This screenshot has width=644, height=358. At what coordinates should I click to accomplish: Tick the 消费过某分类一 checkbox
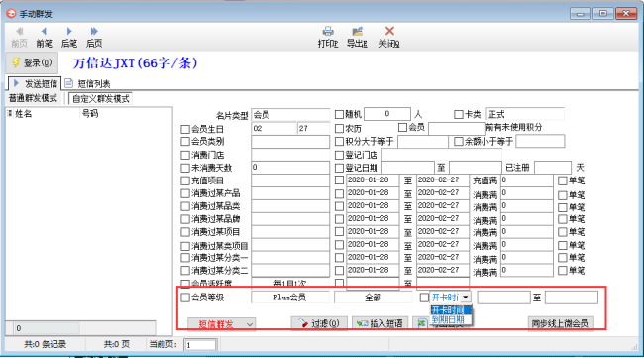tap(185, 258)
